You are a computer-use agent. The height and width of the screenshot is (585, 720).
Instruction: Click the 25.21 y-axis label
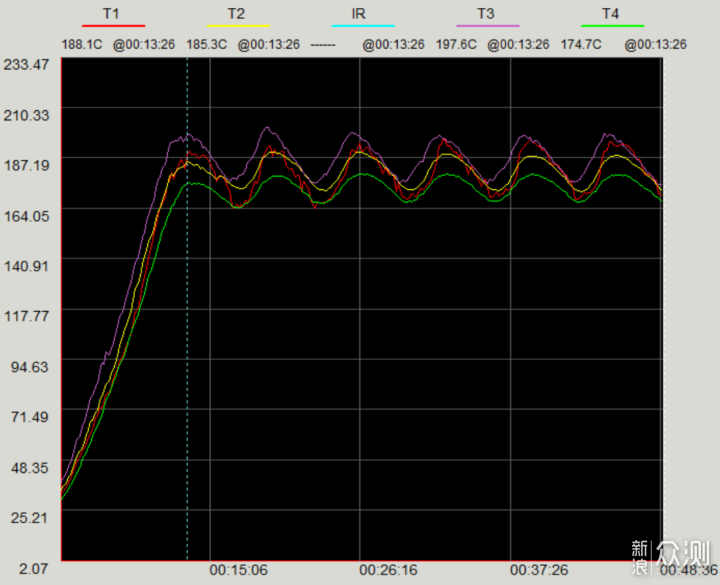click(29, 518)
